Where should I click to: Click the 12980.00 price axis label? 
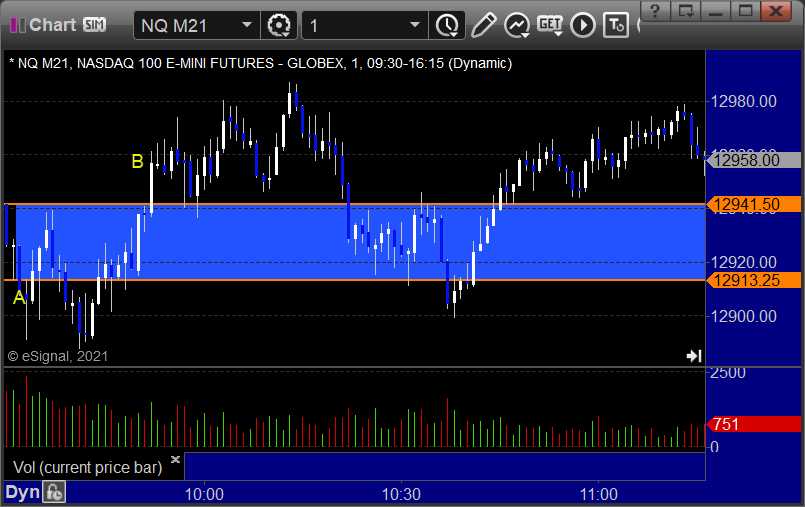(743, 102)
